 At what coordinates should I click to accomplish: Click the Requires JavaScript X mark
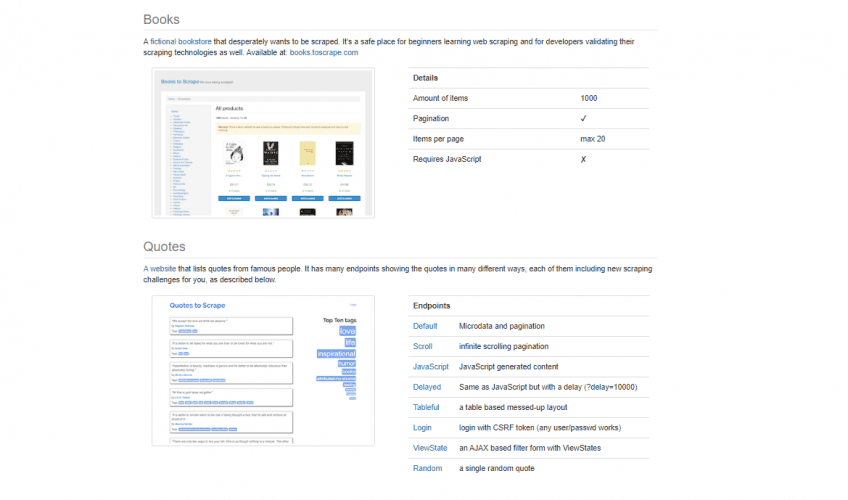583,159
